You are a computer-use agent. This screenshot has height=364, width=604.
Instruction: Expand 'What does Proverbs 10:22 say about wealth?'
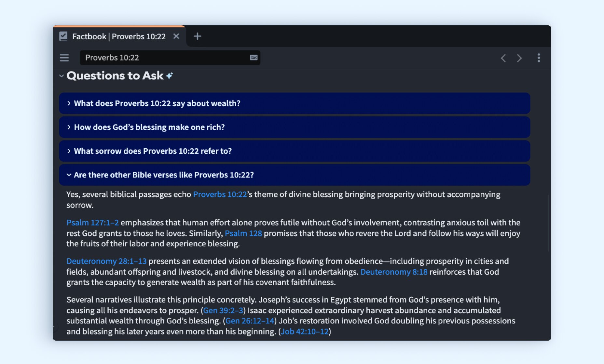click(x=295, y=103)
